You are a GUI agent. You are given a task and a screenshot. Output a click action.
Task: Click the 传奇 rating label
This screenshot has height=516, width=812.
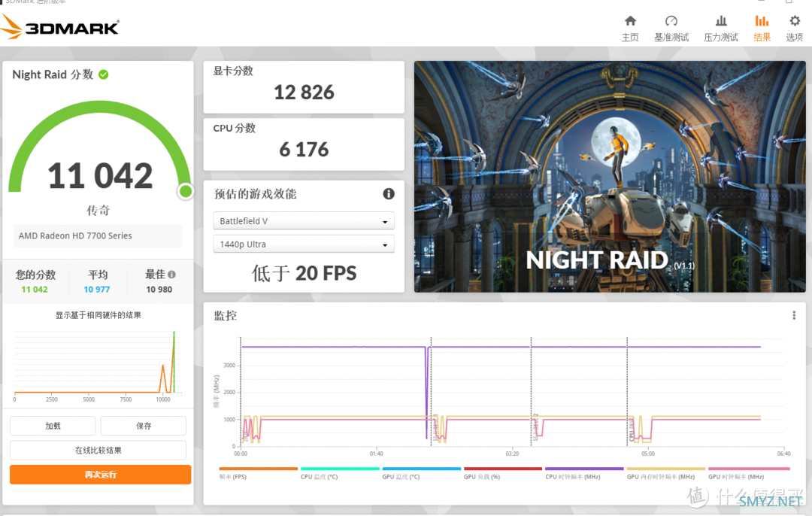tap(98, 211)
